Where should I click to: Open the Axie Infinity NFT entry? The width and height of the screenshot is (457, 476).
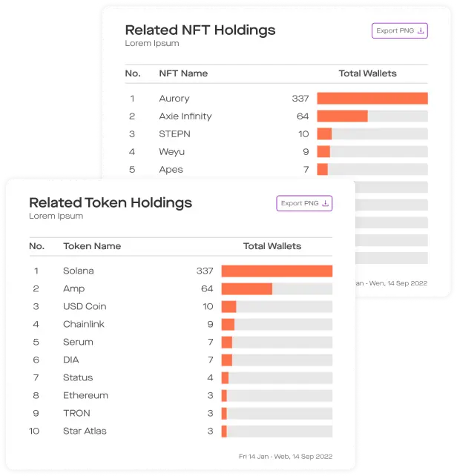point(185,116)
